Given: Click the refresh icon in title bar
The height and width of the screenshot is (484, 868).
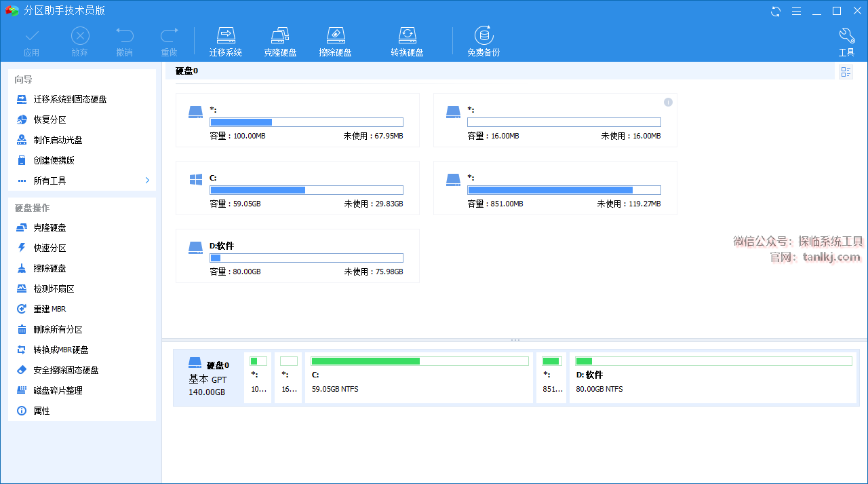Looking at the screenshot, I should tap(776, 11).
